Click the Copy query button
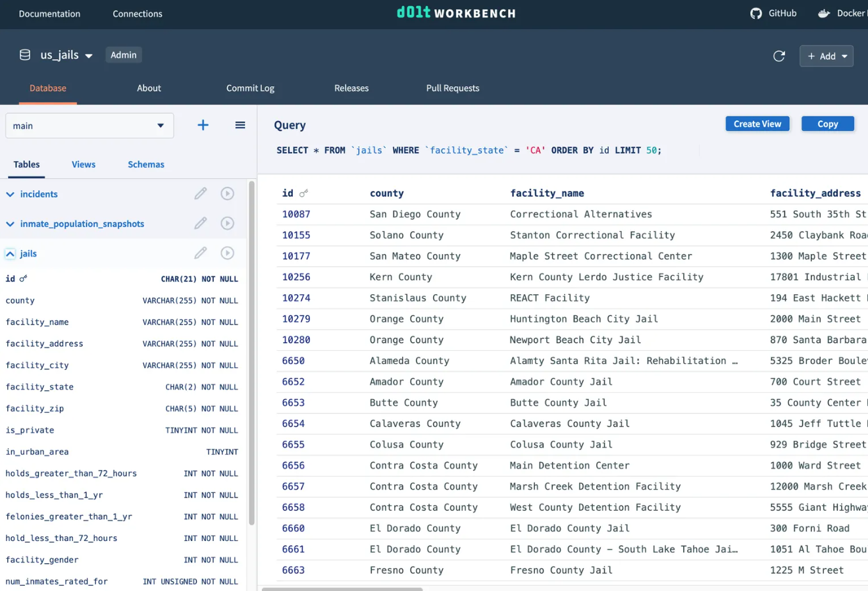The image size is (868, 591). tap(828, 124)
